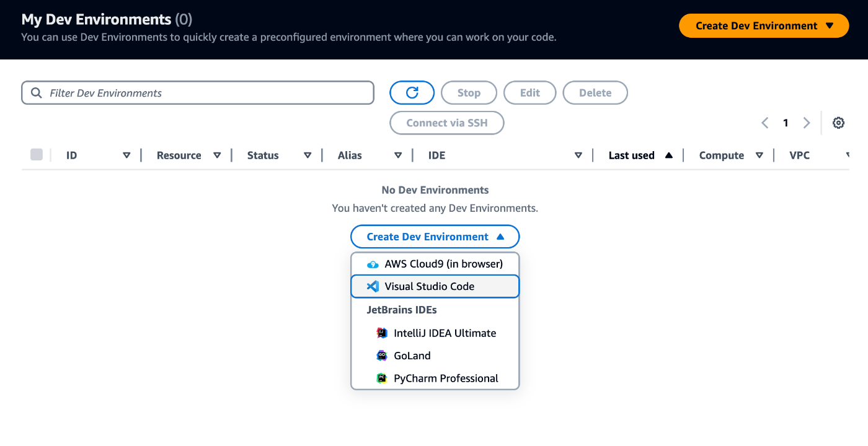Click page number 1
Screen dimensions: 868x446
(786, 123)
